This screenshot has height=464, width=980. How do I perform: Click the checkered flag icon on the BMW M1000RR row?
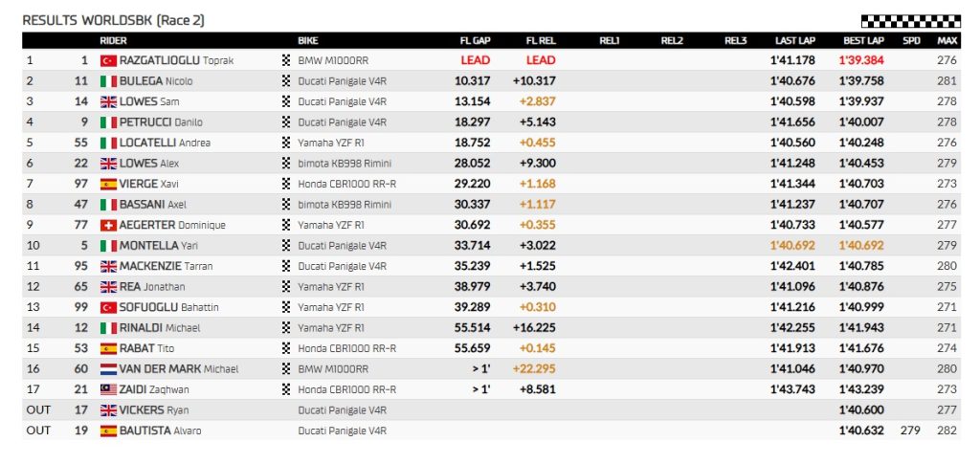(x=285, y=60)
